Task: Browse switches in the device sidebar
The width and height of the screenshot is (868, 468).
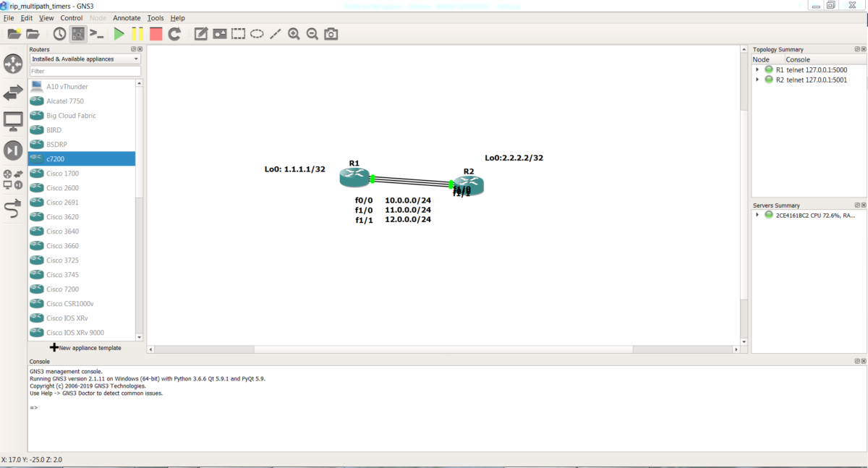Action: 13,93
